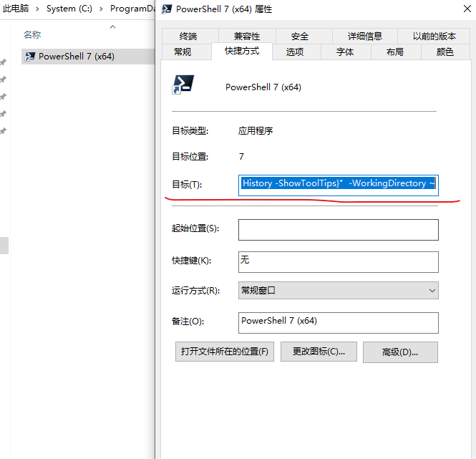
Task: Click the 起始位置(S) input field
Action: pyautogui.click(x=338, y=230)
